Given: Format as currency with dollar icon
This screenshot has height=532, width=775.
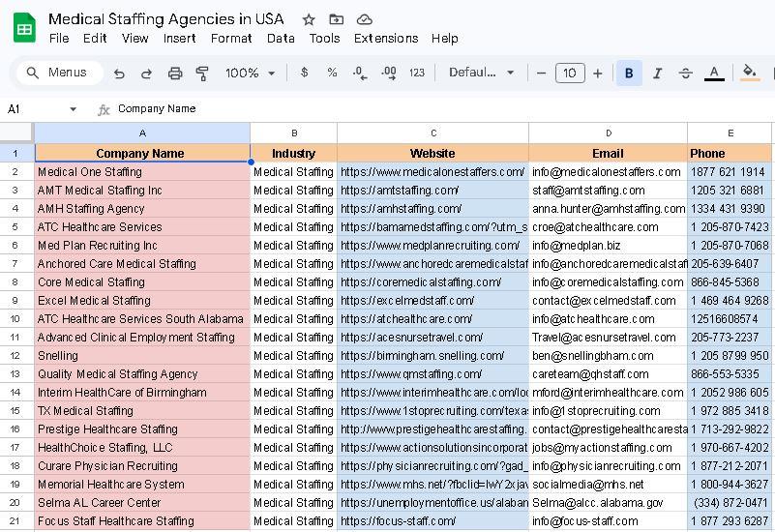Looking at the screenshot, I should click(305, 73).
